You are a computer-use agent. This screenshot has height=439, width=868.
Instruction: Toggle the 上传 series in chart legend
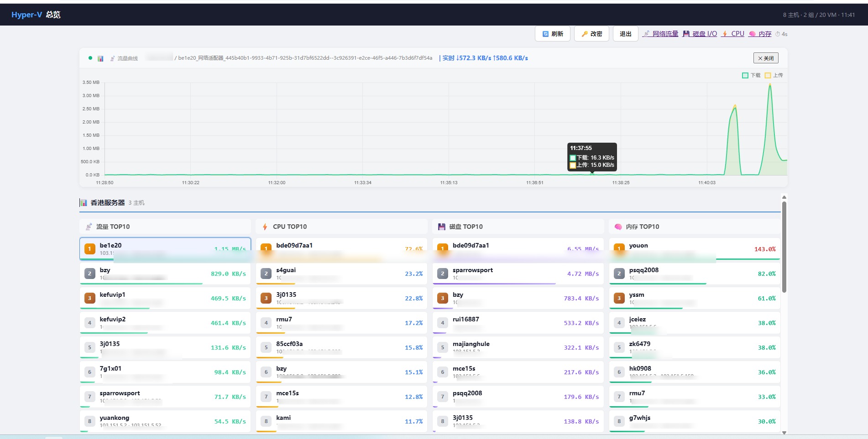(774, 75)
